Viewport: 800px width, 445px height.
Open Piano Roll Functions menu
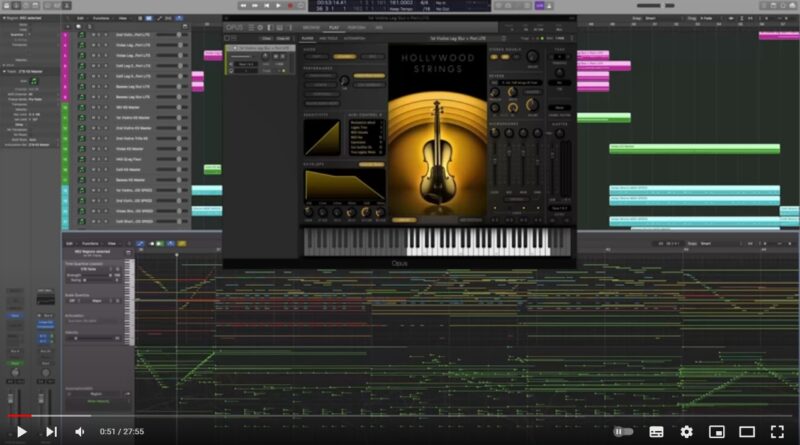click(x=90, y=243)
